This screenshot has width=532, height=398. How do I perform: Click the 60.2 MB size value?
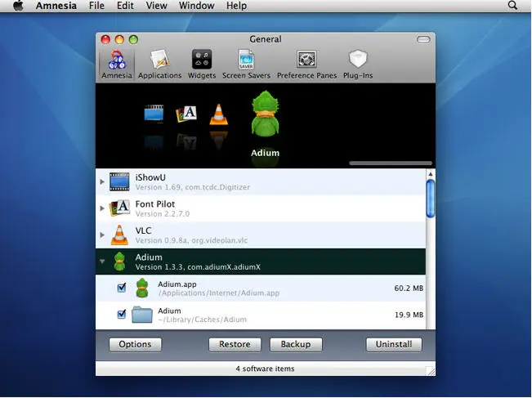click(409, 288)
